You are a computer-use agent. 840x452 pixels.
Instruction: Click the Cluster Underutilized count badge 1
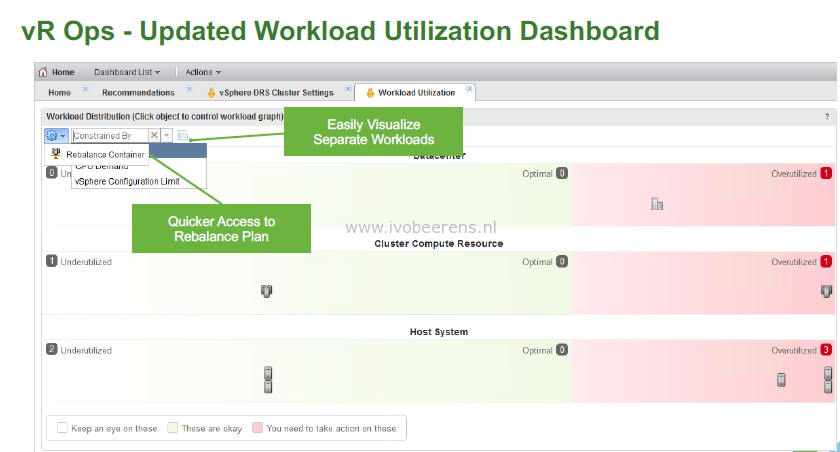pyautogui.click(x=51, y=261)
